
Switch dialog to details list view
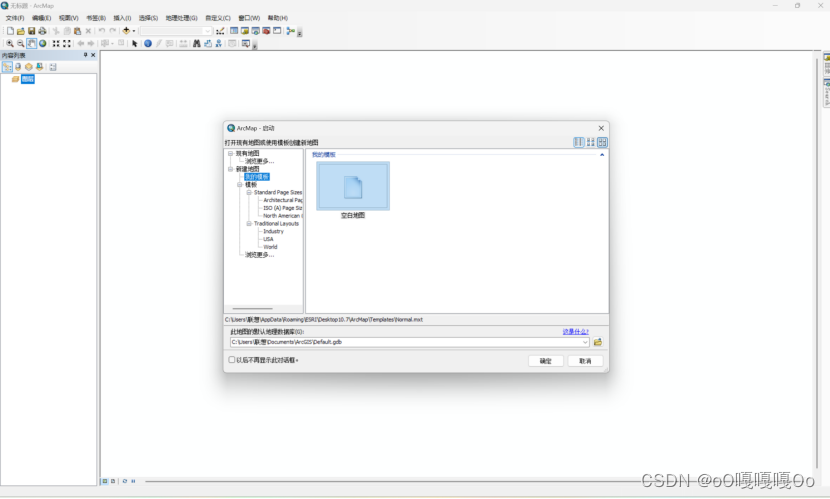pos(579,142)
